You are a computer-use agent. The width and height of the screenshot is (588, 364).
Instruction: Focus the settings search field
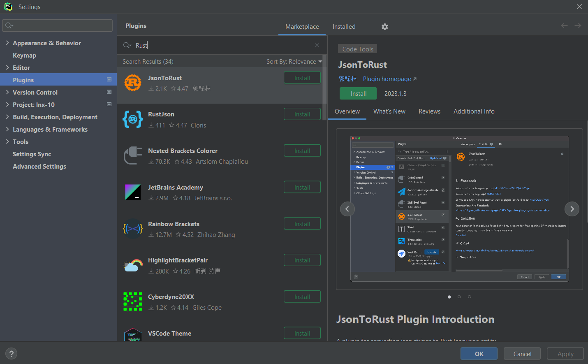57,26
